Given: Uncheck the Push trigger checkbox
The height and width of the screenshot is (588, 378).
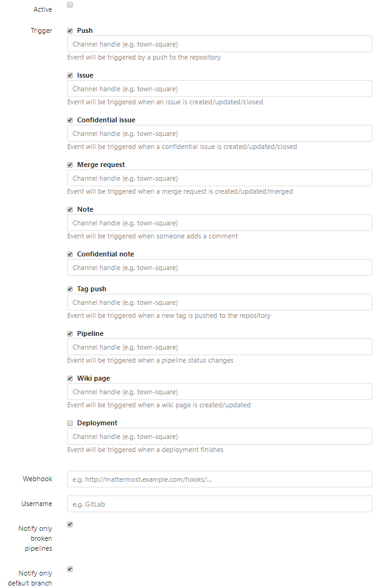Looking at the screenshot, I should point(70,30).
